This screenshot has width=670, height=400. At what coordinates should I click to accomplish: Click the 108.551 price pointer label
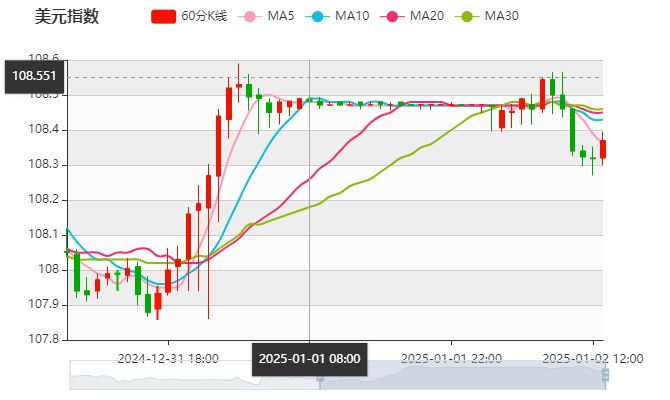[34, 76]
